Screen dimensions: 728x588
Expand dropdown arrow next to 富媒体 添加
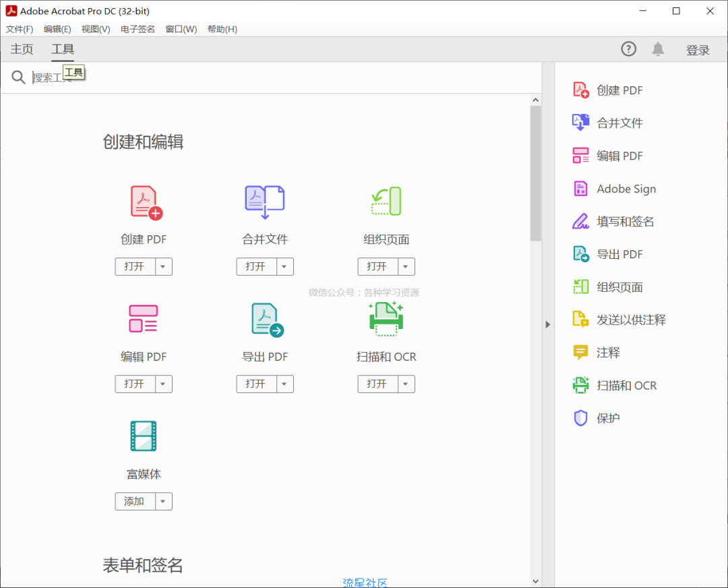pyautogui.click(x=163, y=502)
